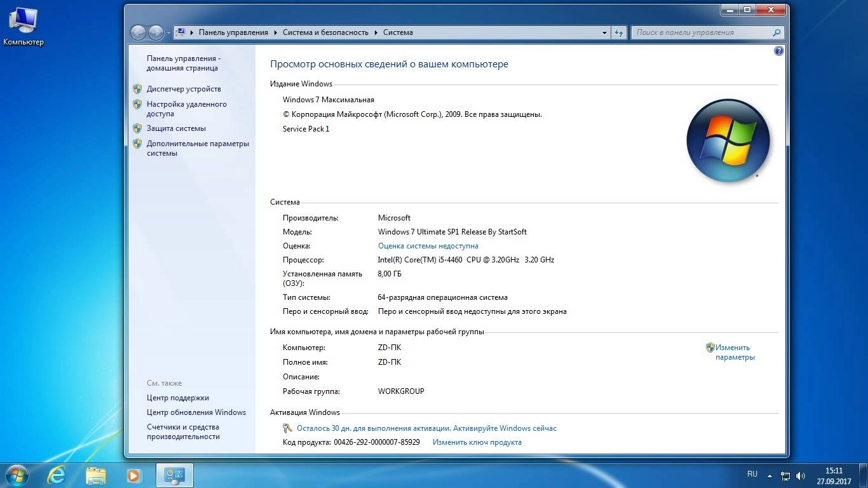
Task: Select 'Панель управления' breadcrumb
Action: click(x=233, y=32)
